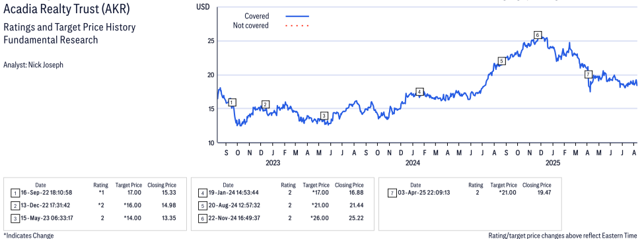Click the date 20-Aug-24 12:57:32
The width and height of the screenshot is (644, 239).
pos(234,205)
